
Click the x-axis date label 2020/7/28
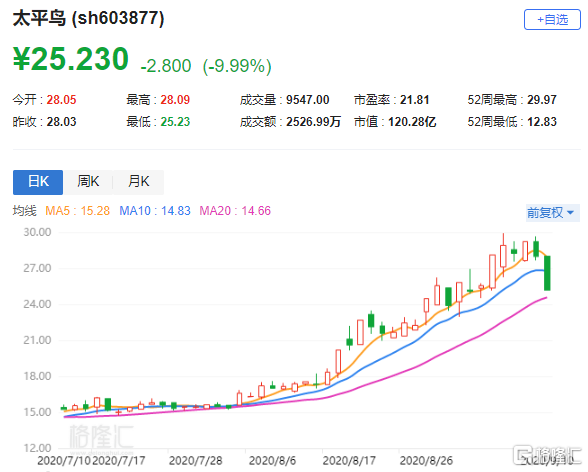(x=195, y=460)
